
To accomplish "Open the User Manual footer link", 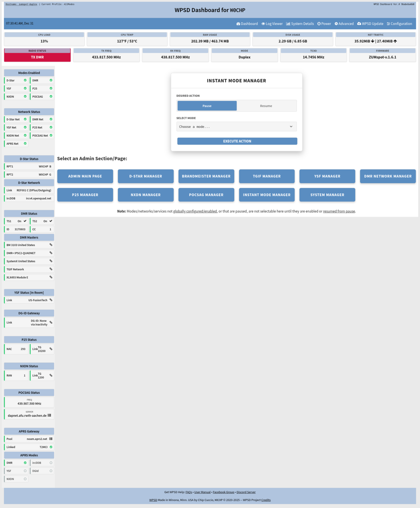I will click(202, 492).
